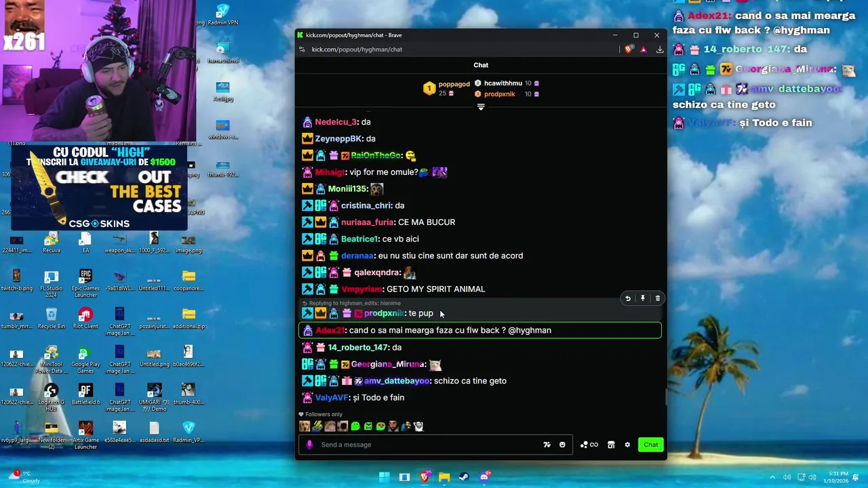Viewport: 868px width, 488px height.
Task: Select the EA desktop shortcut
Action: [x=85, y=242]
